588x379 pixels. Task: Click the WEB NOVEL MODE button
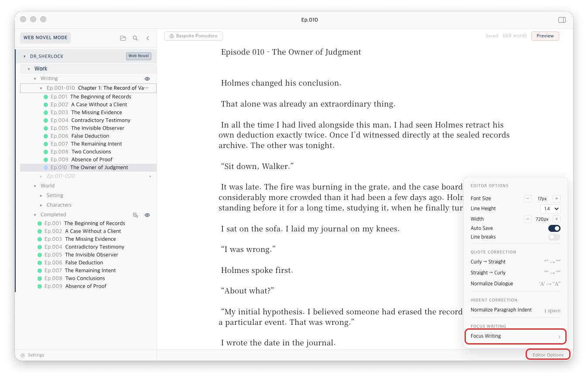pos(45,38)
